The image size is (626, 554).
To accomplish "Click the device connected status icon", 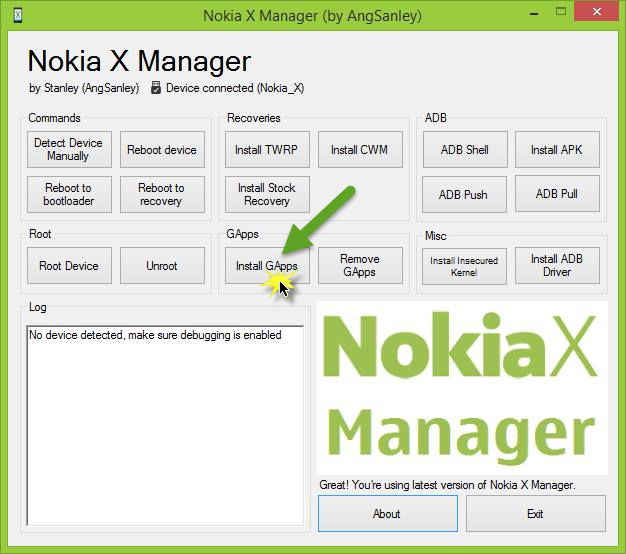I will pos(156,88).
